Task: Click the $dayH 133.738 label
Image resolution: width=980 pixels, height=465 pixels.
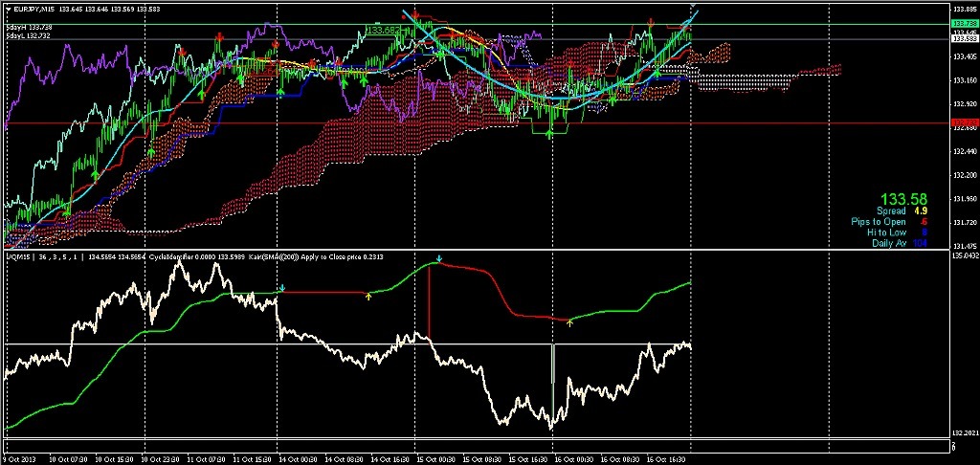Action: click(28, 28)
